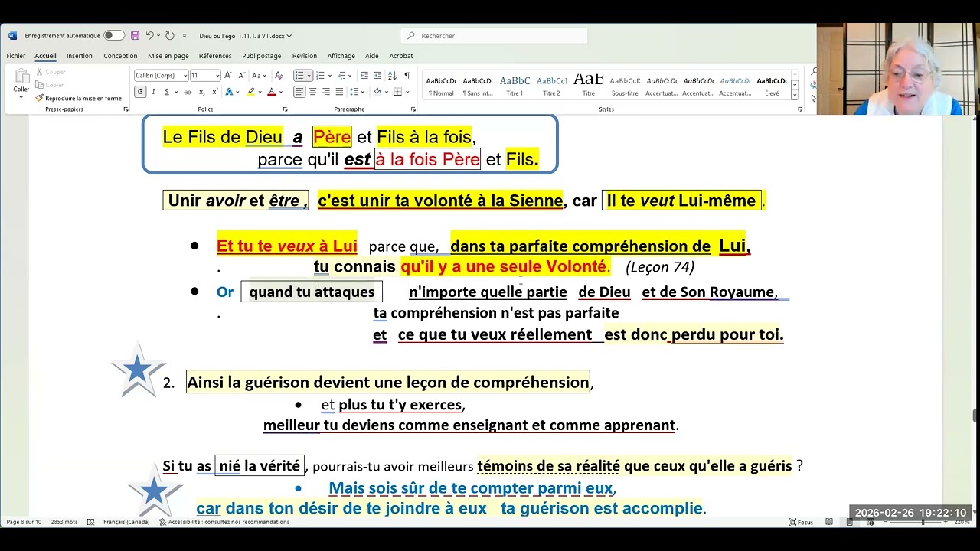Image resolution: width=980 pixels, height=551 pixels.
Task: Click the align right icon
Action: pyautogui.click(x=326, y=92)
